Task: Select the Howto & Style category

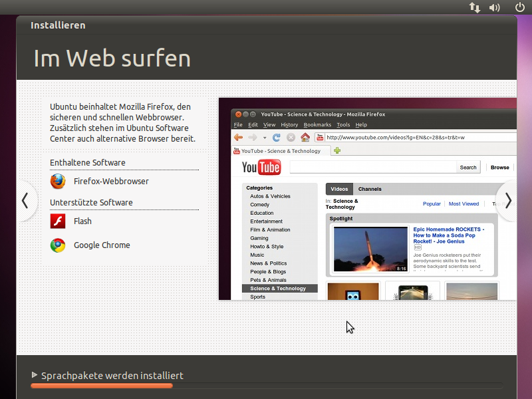Action: (267, 246)
